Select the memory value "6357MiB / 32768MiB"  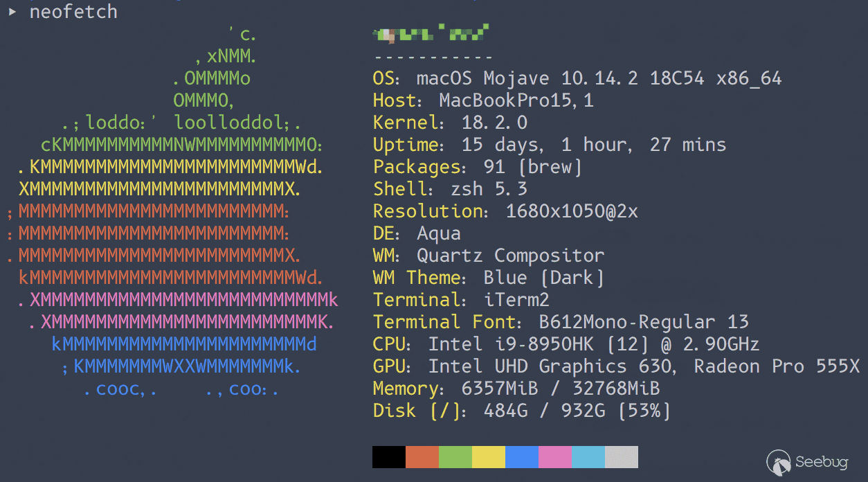click(x=561, y=389)
